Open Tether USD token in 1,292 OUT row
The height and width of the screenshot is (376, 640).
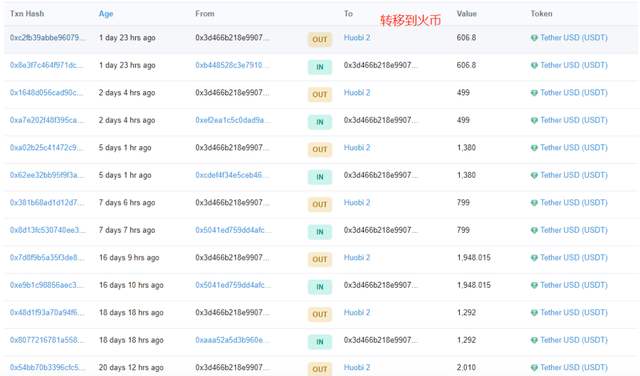click(x=573, y=313)
